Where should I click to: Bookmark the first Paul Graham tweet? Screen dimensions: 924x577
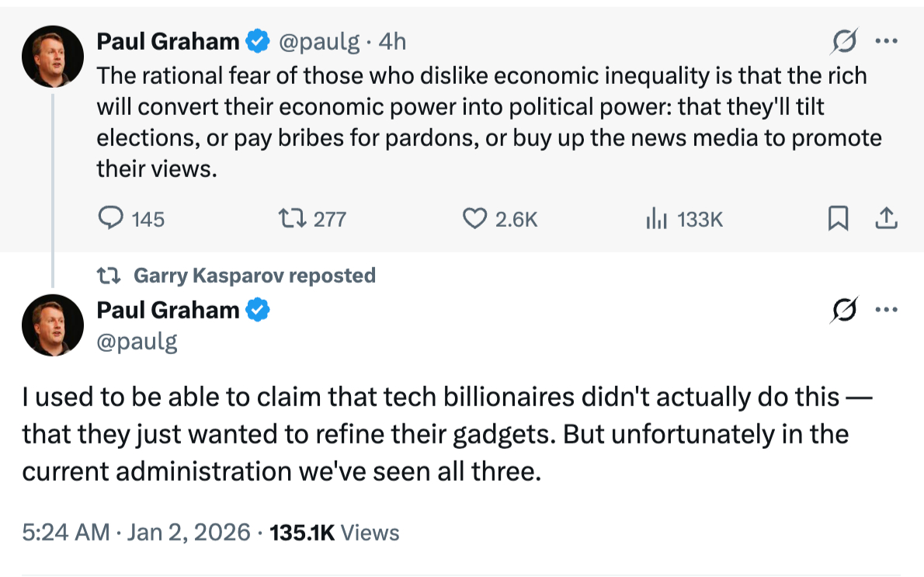pos(838,220)
